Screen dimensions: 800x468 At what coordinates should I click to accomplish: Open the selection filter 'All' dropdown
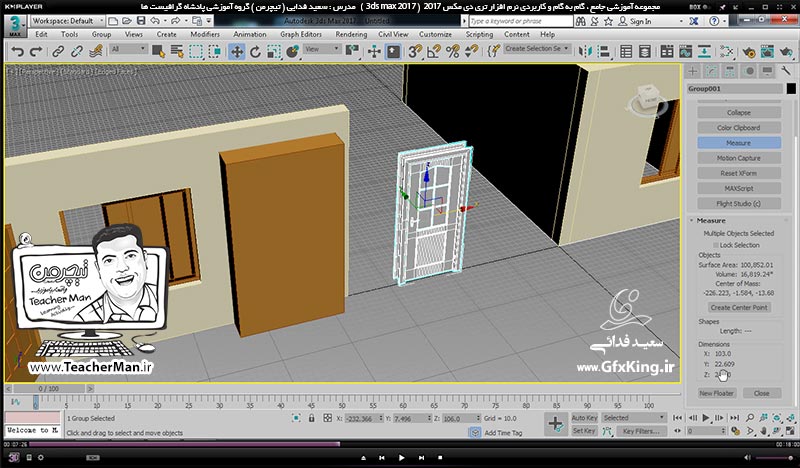pyautogui.click(x=128, y=49)
